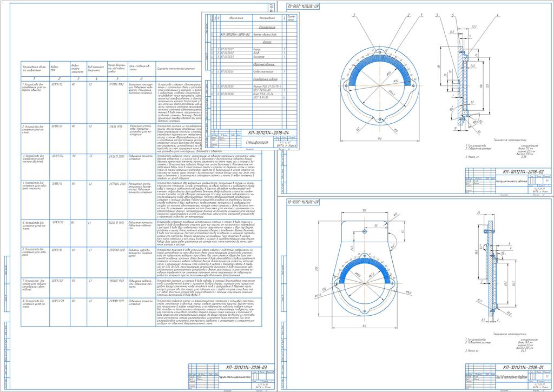The width and height of the screenshot is (554, 392).
Task: Click the Наименование column header in the specification
Action: click(267, 18)
